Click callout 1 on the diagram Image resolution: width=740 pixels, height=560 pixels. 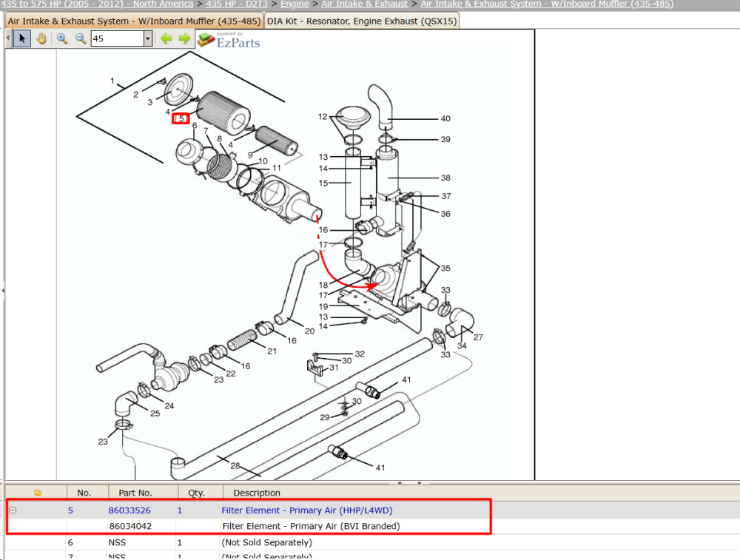[x=112, y=81]
